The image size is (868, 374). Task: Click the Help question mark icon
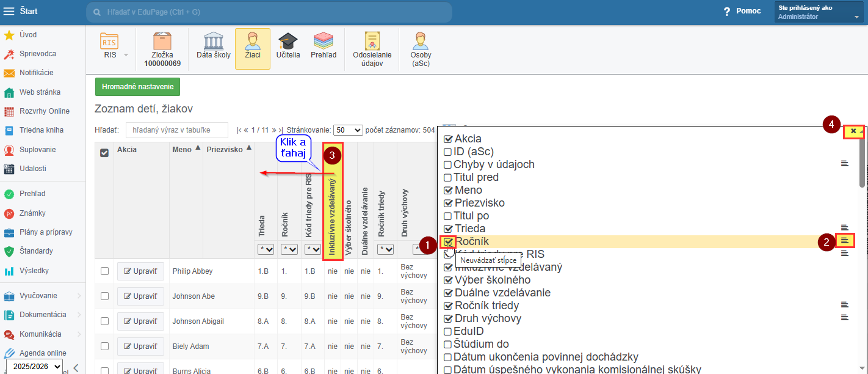click(726, 12)
